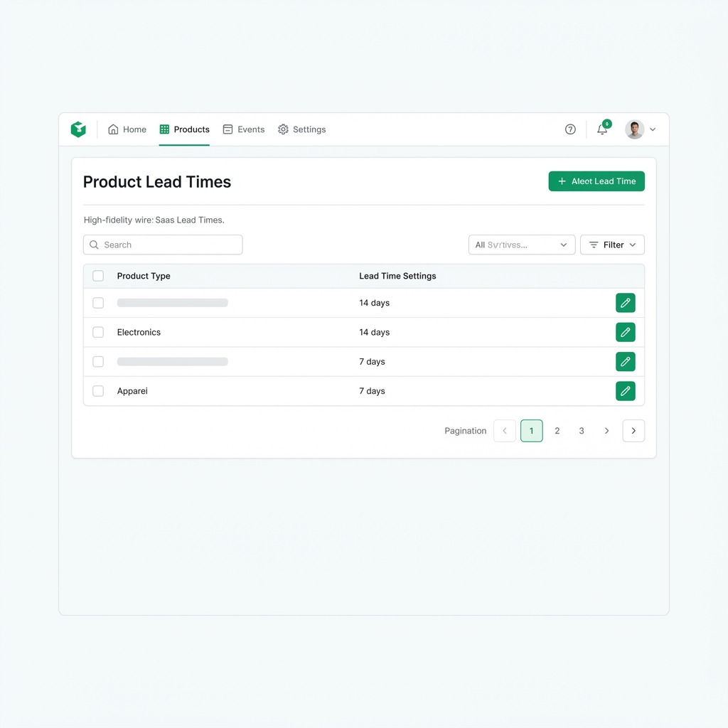Image resolution: width=728 pixels, height=728 pixels.
Task: Open the help question mark icon
Action: click(570, 129)
